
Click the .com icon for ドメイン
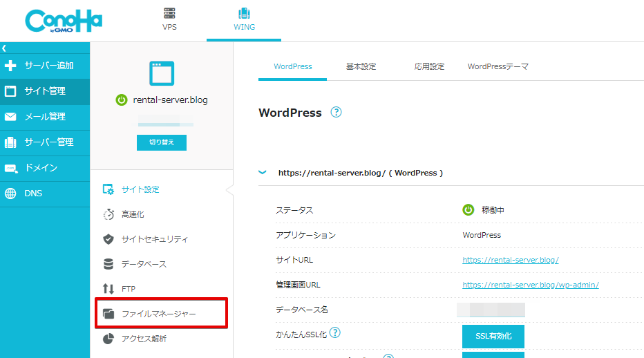click(x=10, y=168)
